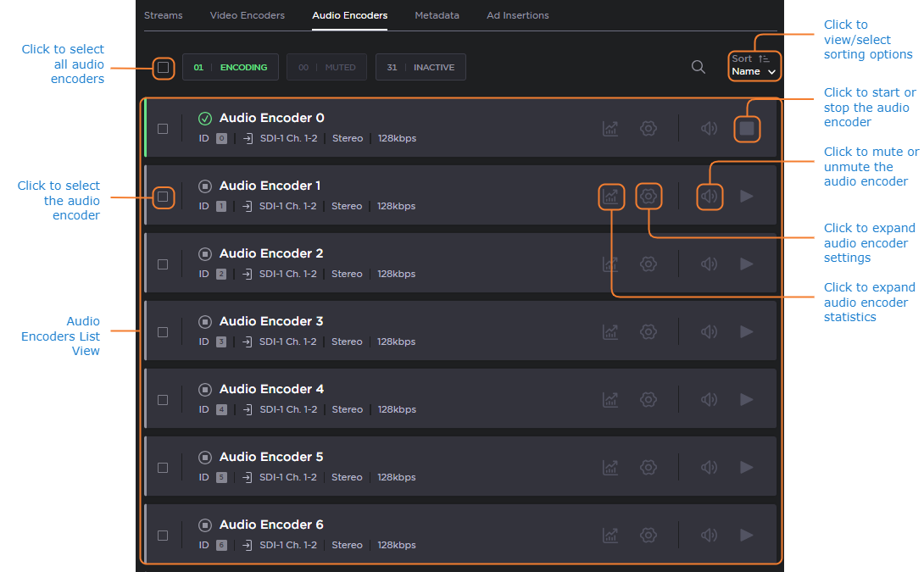The width and height of the screenshot is (924, 572).
Task: Check the box for Audio Encoder 4
Action: 163,400
